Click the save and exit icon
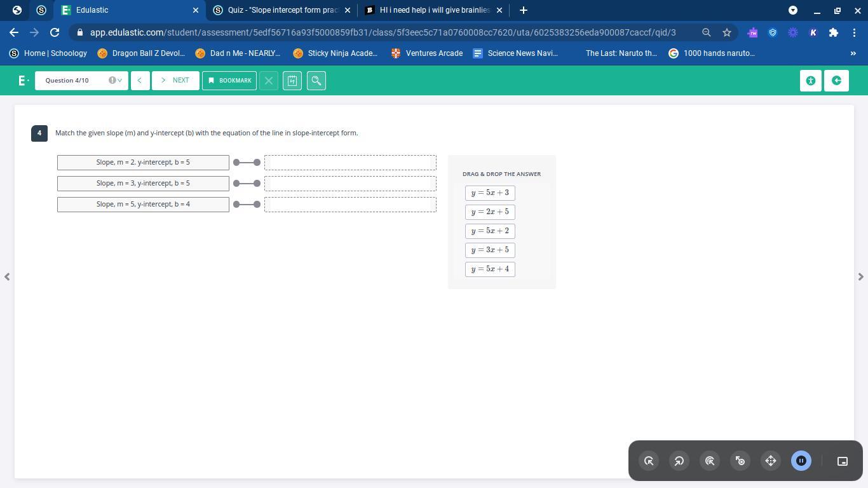The image size is (868, 488). [836, 81]
